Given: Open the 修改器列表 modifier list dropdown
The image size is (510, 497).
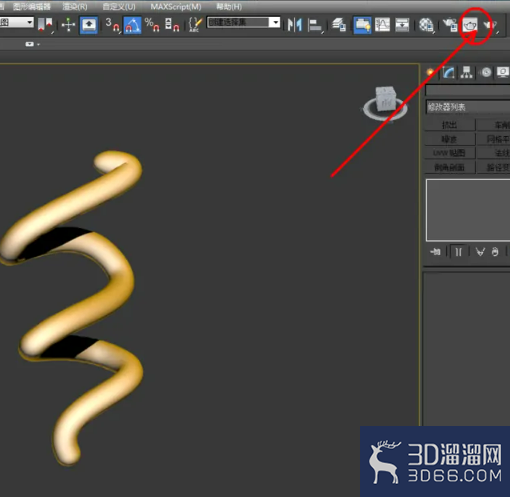Looking at the screenshot, I should click(468, 107).
